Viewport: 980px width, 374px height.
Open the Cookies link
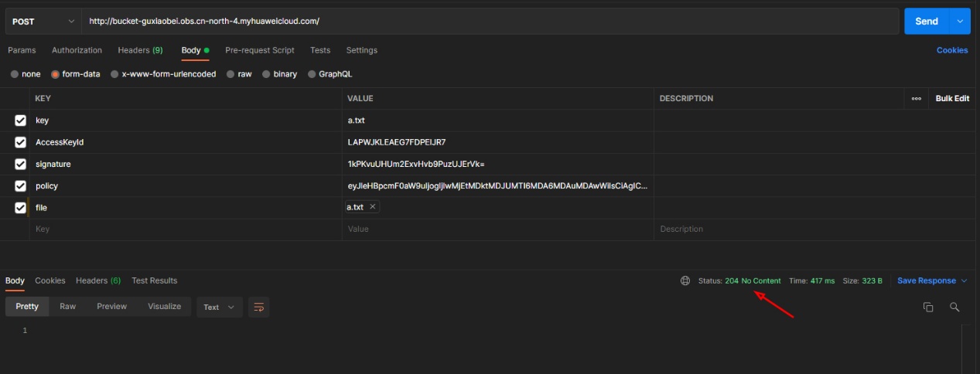tap(951, 50)
